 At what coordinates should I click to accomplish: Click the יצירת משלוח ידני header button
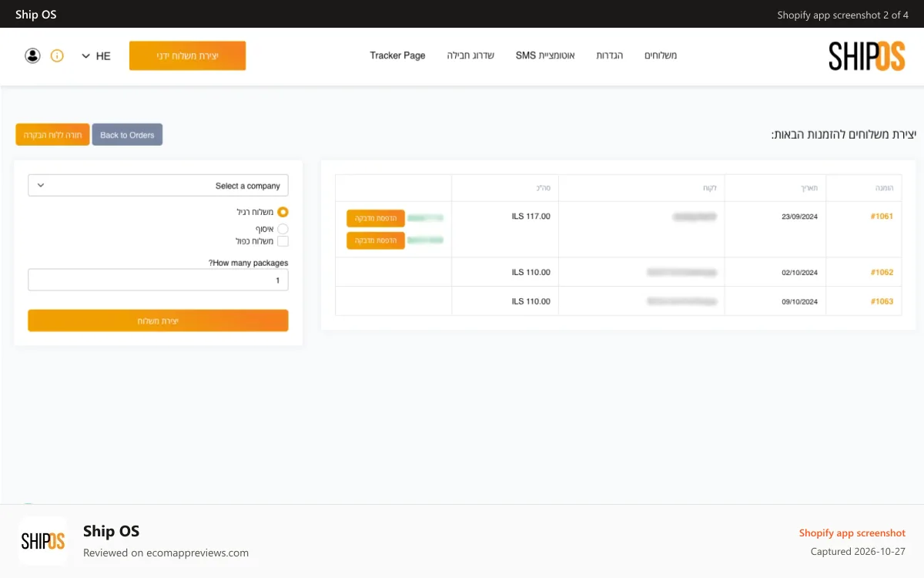[x=188, y=55]
